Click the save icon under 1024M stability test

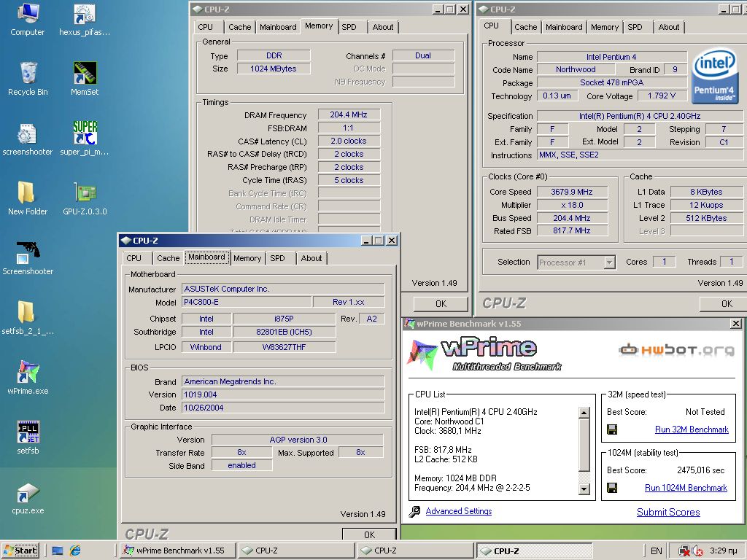pyautogui.click(x=612, y=488)
